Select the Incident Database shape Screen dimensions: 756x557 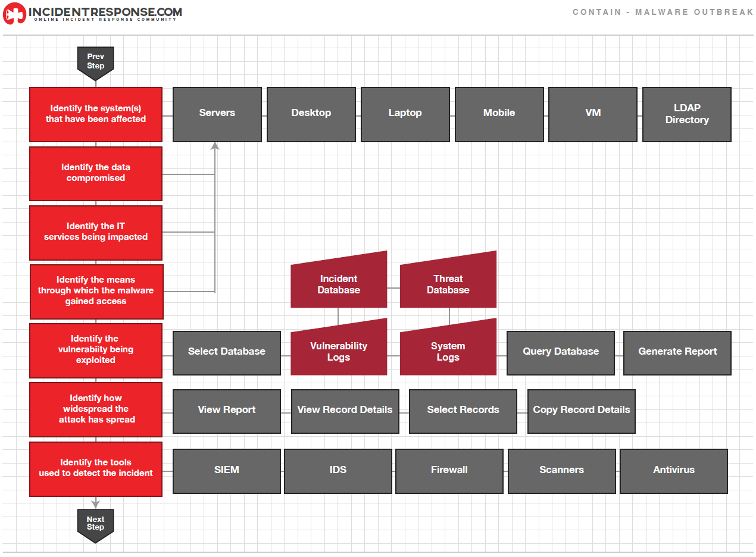coord(339,283)
